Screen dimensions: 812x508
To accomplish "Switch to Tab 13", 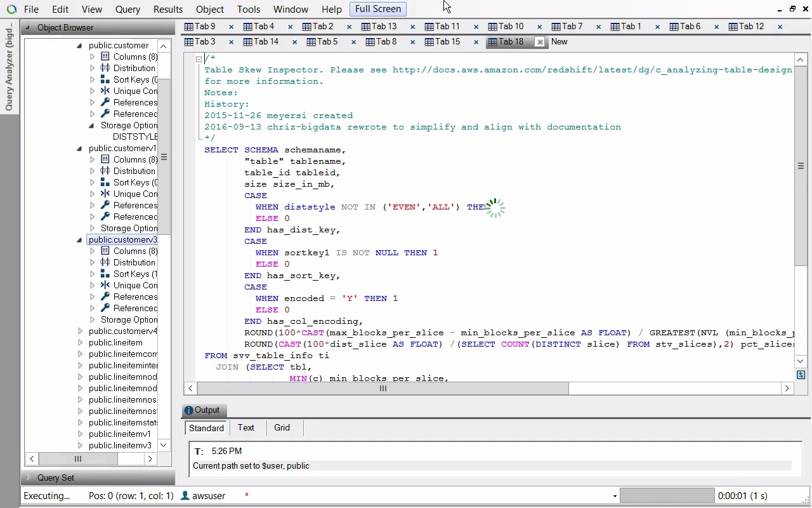I will pos(384,27).
